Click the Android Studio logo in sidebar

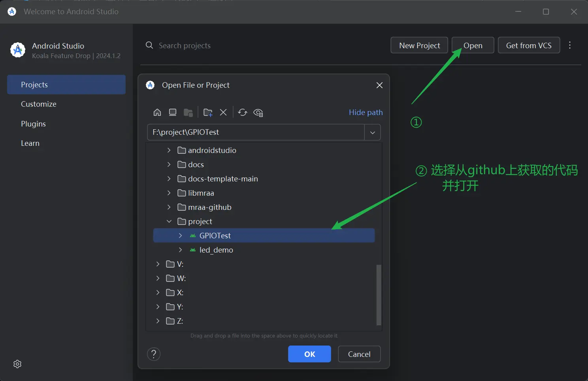pos(18,50)
